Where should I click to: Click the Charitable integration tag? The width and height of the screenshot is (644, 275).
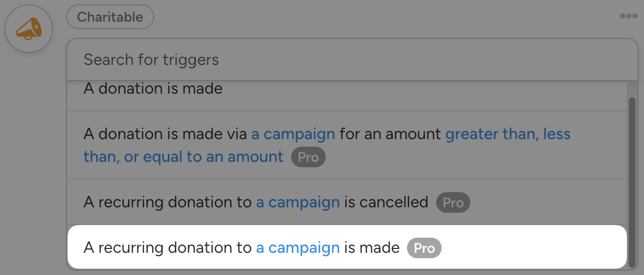110,17
